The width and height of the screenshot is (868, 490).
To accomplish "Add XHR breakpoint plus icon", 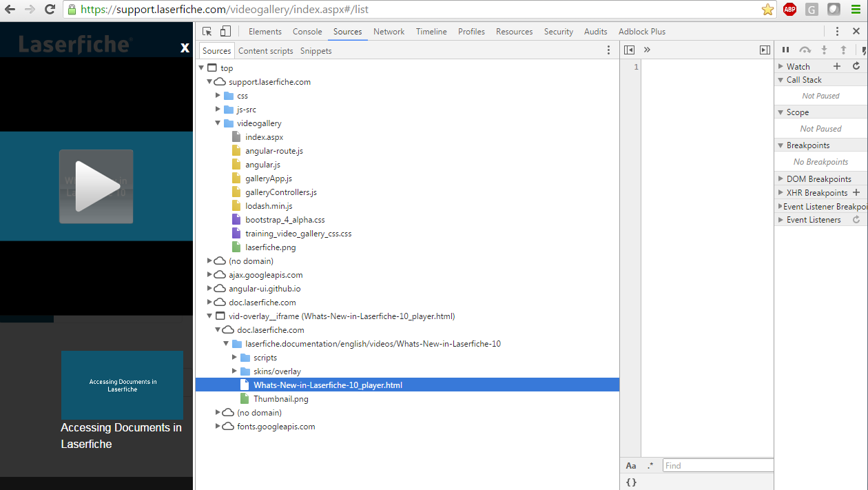I will [856, 192].
